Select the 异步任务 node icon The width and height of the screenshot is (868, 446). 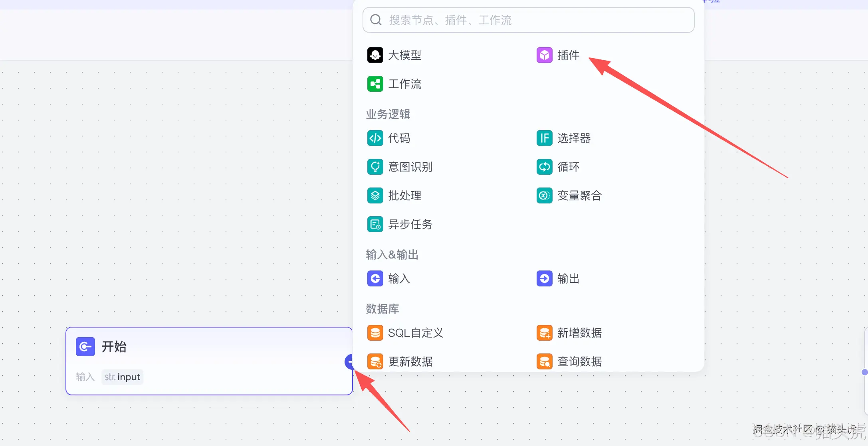pos(375,224)
